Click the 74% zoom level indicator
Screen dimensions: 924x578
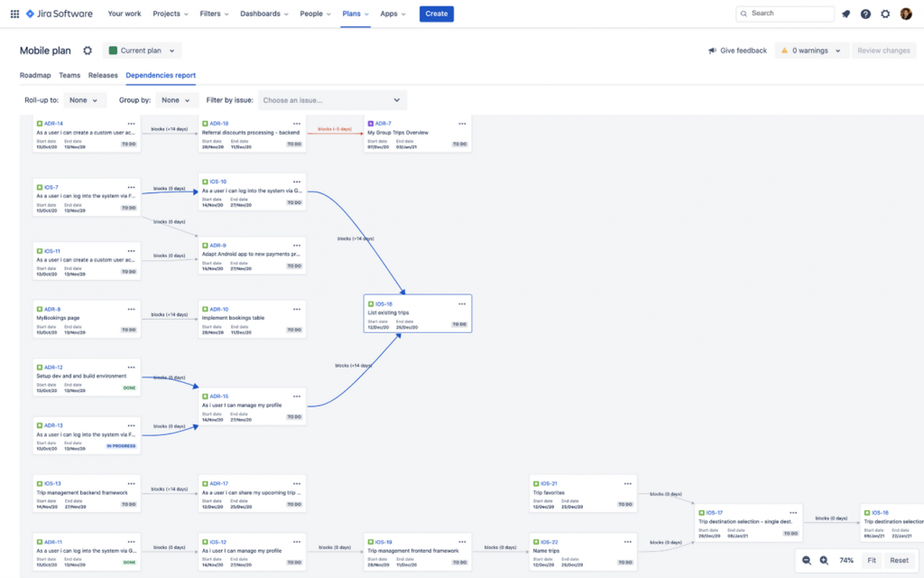[848, 560]
